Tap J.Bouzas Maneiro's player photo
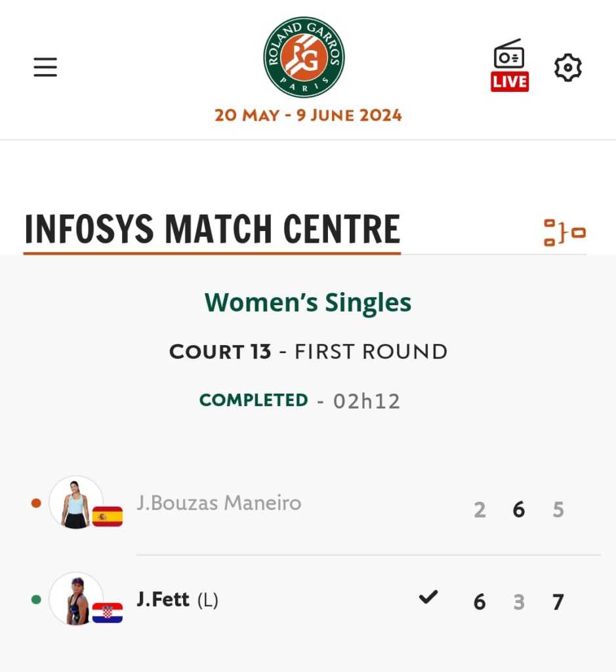Viewport: 616px width, 672px height. tap(75, 503)
